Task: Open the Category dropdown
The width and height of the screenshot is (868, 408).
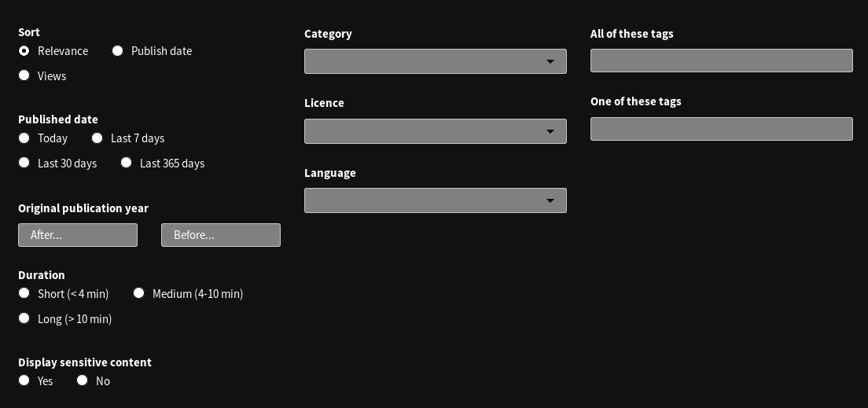Action: pos(435,61)
